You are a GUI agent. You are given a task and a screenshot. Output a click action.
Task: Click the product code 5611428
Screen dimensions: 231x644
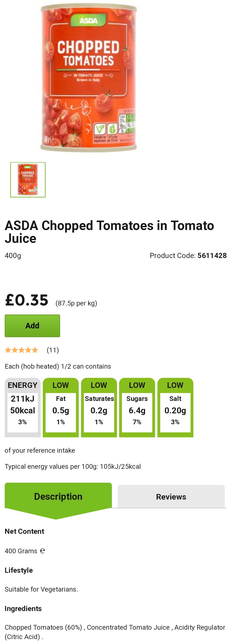pyautogui.click(x=212, y=255)
